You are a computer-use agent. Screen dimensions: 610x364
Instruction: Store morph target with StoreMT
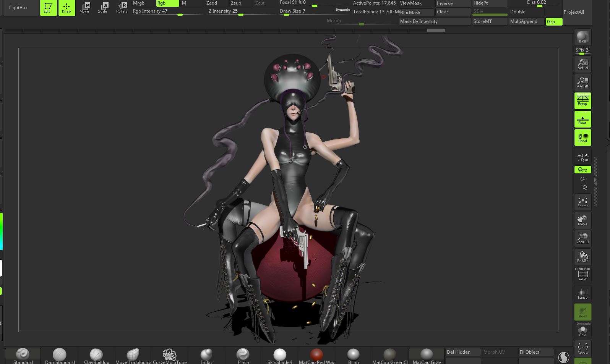(x=490, y=21)
